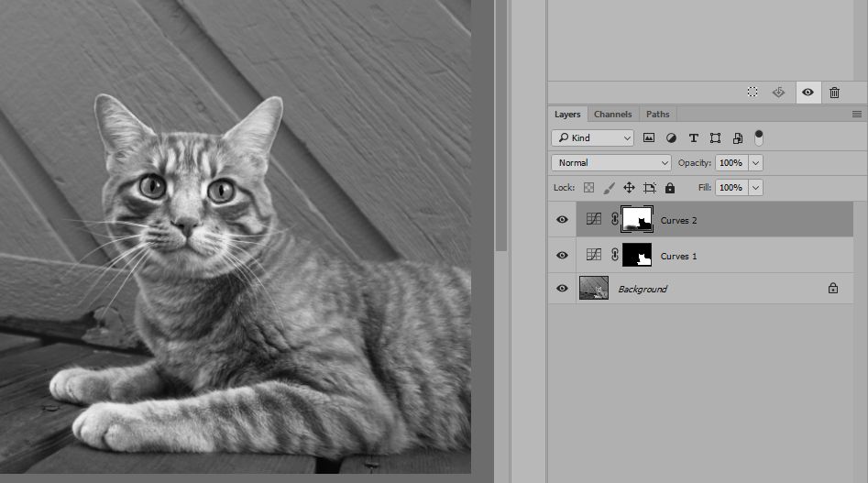868x483 pixels.
Task: Click the Curves 2 adjustment icon
Action: click(593, 219)
